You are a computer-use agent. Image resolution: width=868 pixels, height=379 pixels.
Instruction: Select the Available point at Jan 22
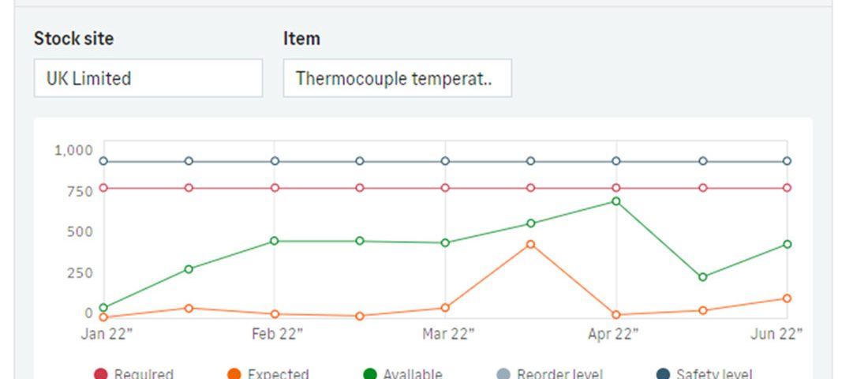click(103, 307)
